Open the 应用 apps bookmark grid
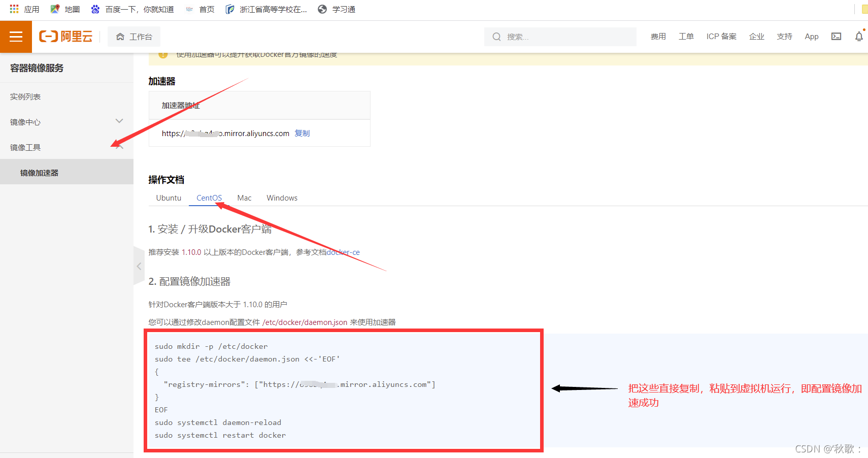 (24, 9)
